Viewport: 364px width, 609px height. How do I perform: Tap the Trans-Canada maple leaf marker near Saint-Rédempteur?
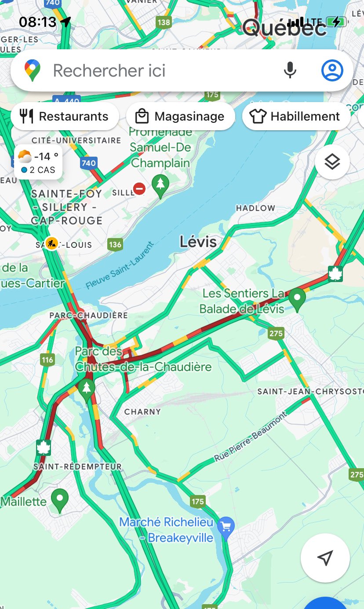(43, 448)
